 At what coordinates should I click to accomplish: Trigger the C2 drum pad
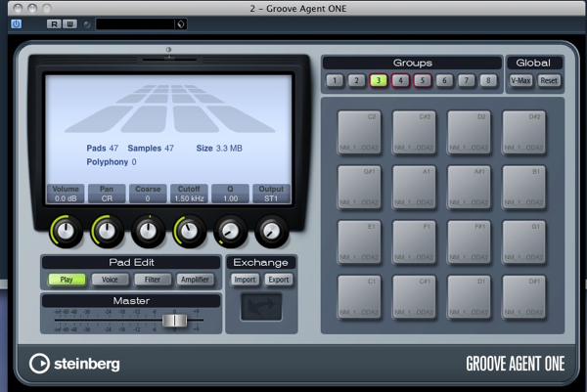pyautogui.click(x=359, y=132)
